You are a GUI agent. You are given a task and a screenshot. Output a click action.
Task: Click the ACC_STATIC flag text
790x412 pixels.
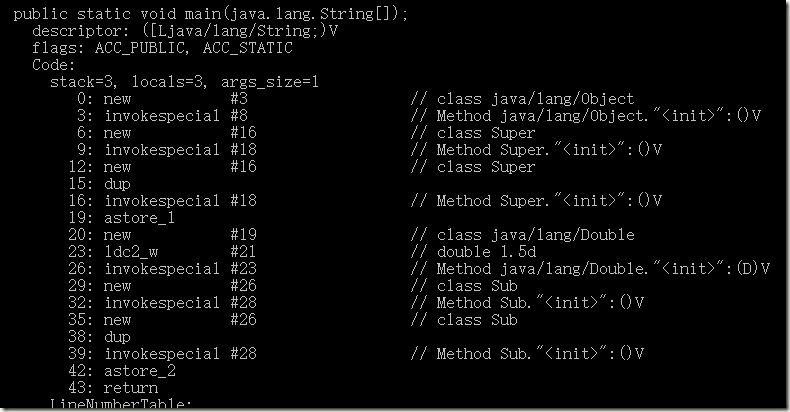point(247,48)
